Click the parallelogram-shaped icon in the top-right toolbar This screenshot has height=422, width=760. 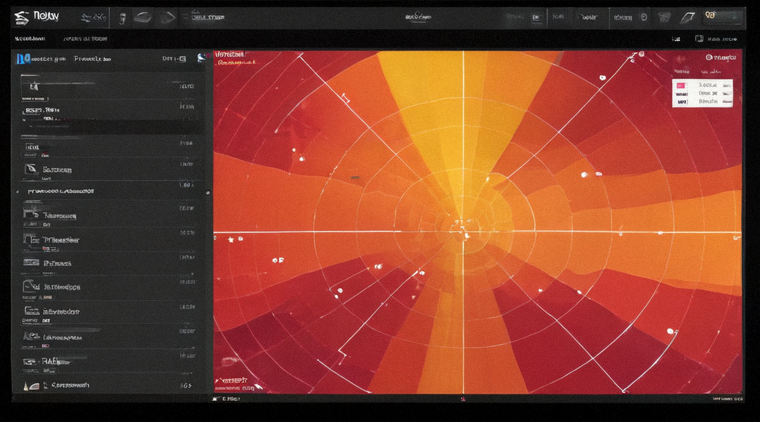pos(687,18)
